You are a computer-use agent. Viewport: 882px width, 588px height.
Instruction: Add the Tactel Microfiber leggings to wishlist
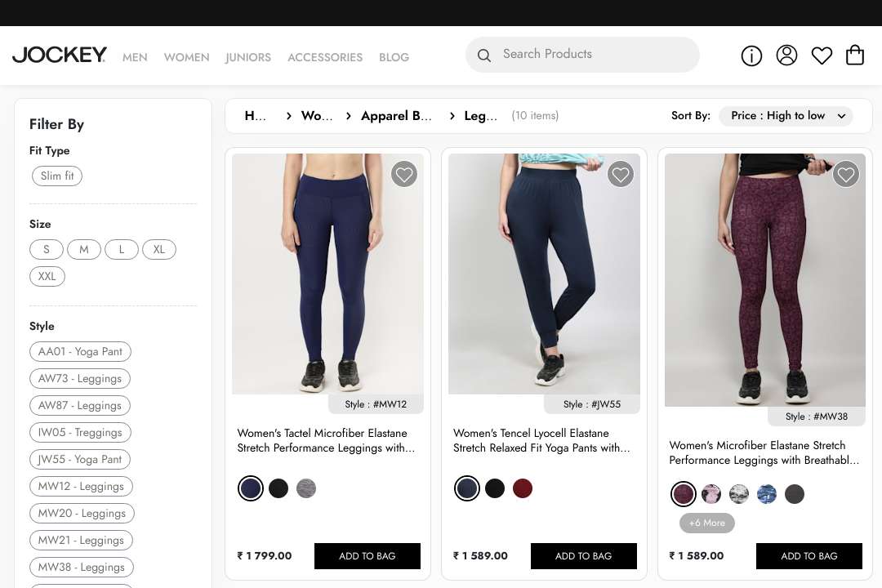click(x=404, y=174)
